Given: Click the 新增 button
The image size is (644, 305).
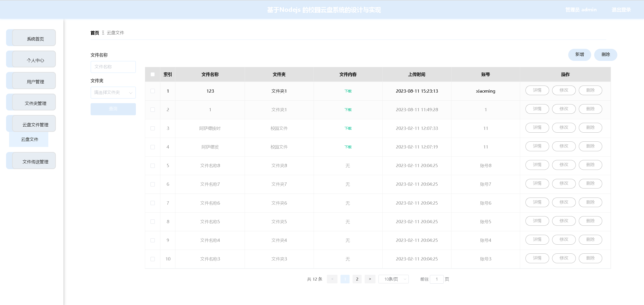Looking at the screenshot, I should pyautogui.click(x=579, y=55).
